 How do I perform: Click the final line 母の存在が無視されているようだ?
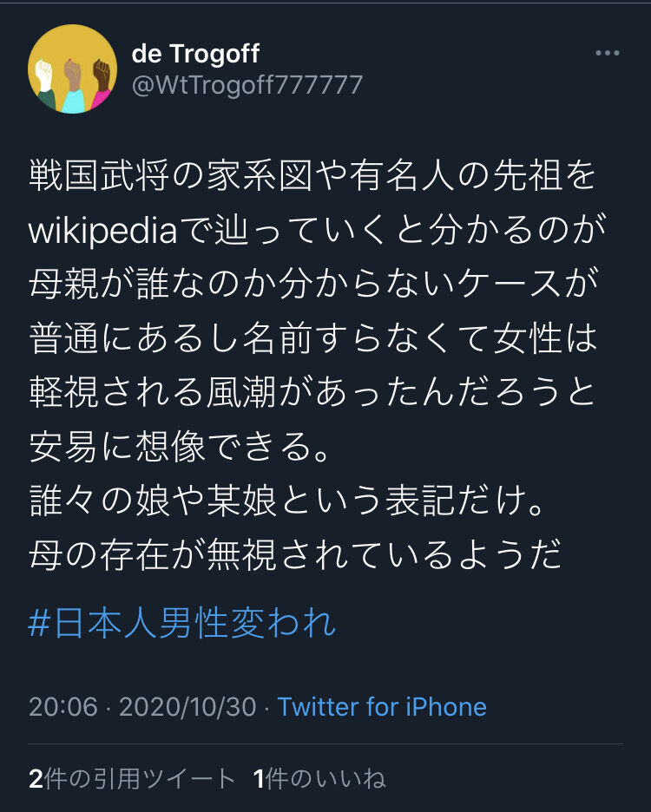tap(295, 554)
